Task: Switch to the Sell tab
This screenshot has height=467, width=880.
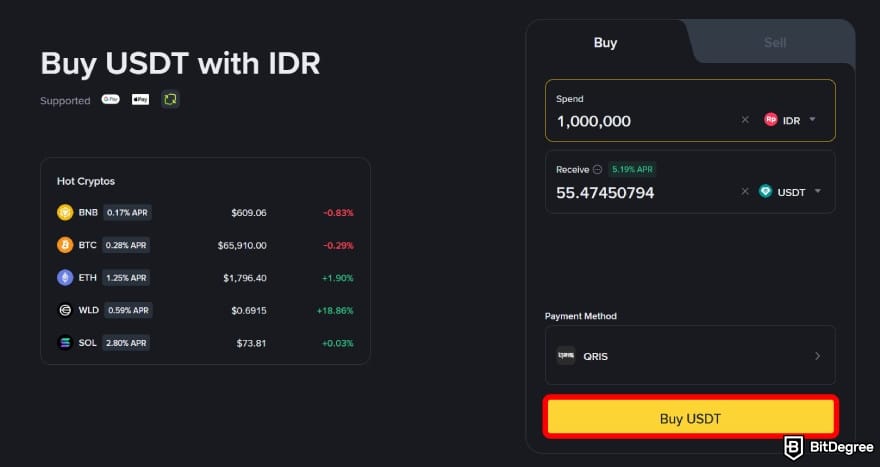Action: 774,43
